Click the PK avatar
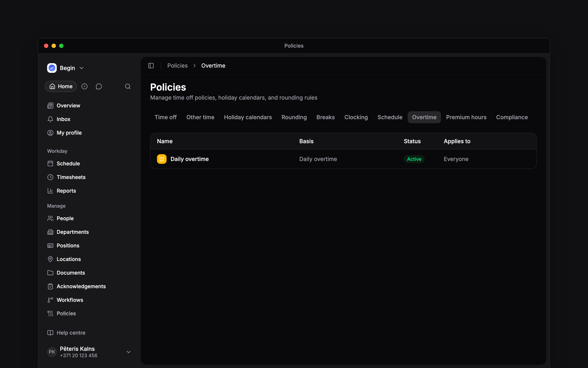 click(52, 352)
